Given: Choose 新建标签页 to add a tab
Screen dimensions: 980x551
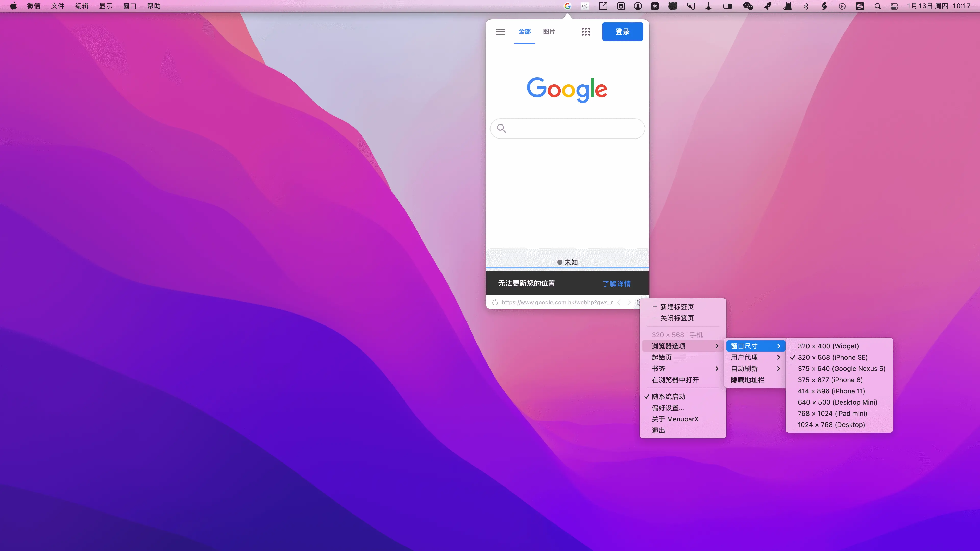Looking at the screenshot, I should [683, 307].
